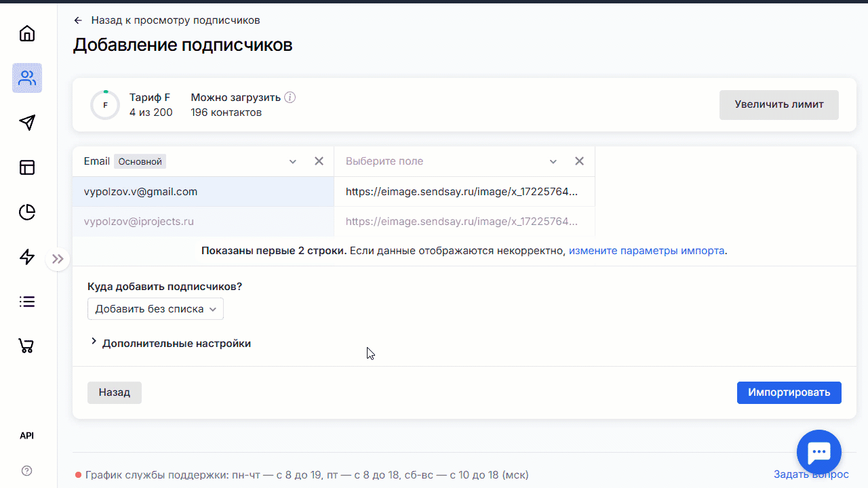Click the Увеличить лимит button

778,105
